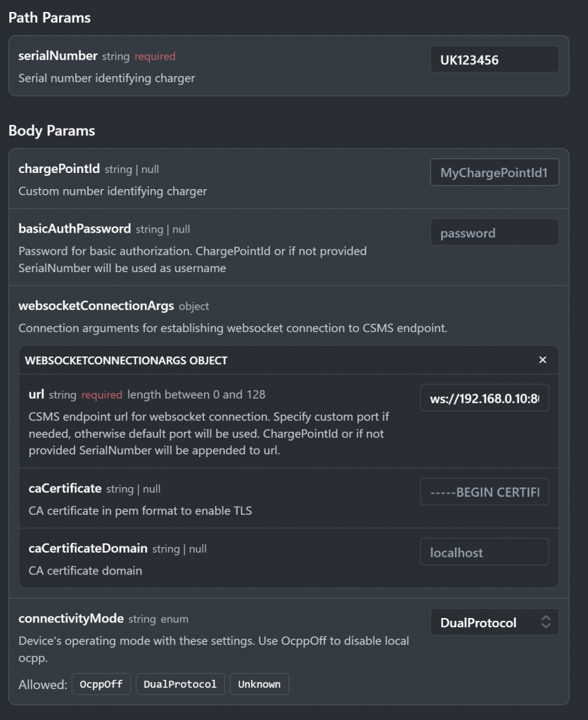This screenshot has width=588, height=720.
Task: Open the connectivityMode dropdown
Action: 494,622
